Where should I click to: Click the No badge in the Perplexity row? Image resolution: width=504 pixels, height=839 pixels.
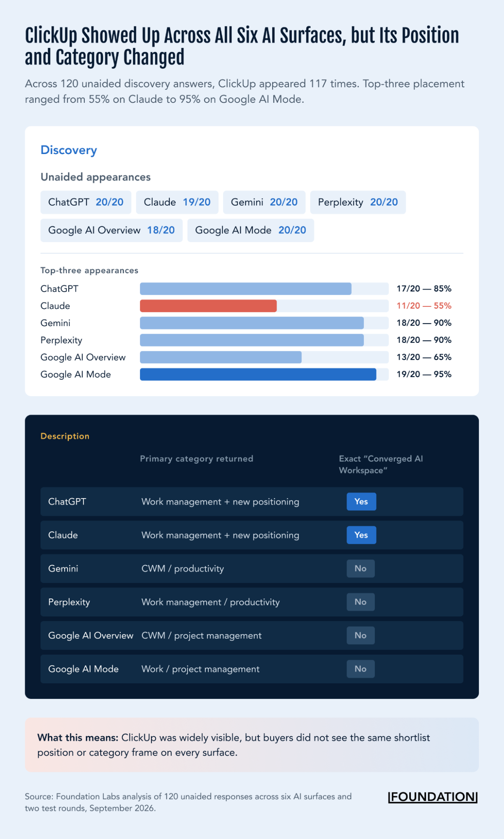(361, 602)
